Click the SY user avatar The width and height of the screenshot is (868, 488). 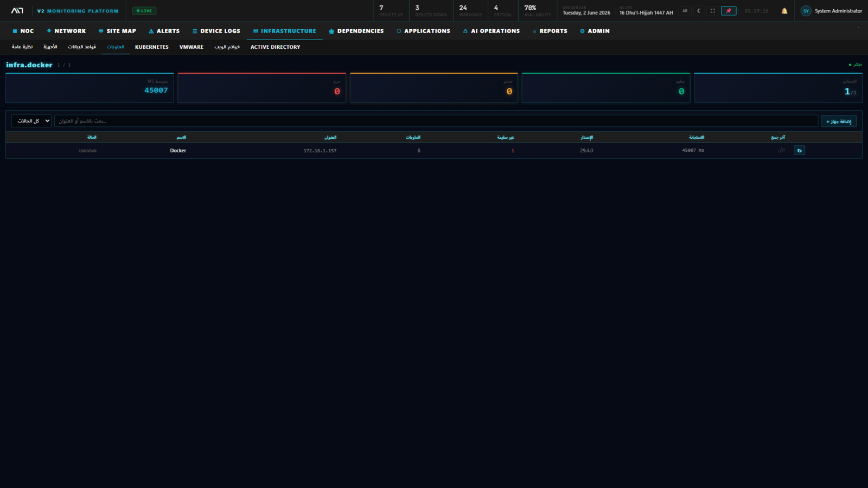pos(806,11)
